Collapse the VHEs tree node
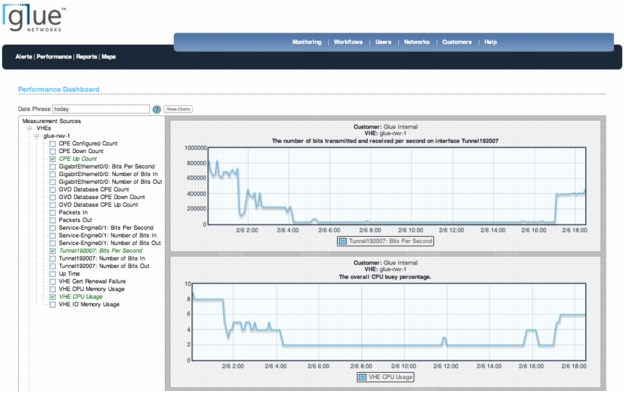The image size is (624, 393). point(29,128)
